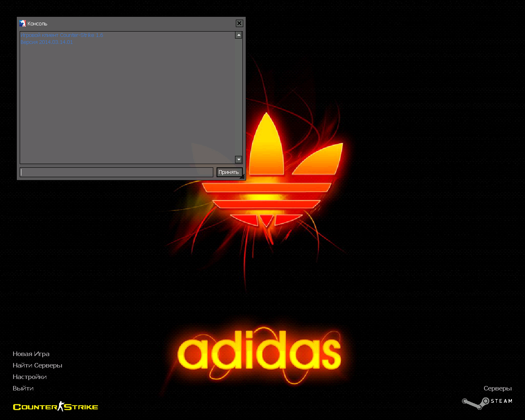Close the Консоль window

pyautogui.click(x=239, y=23)
